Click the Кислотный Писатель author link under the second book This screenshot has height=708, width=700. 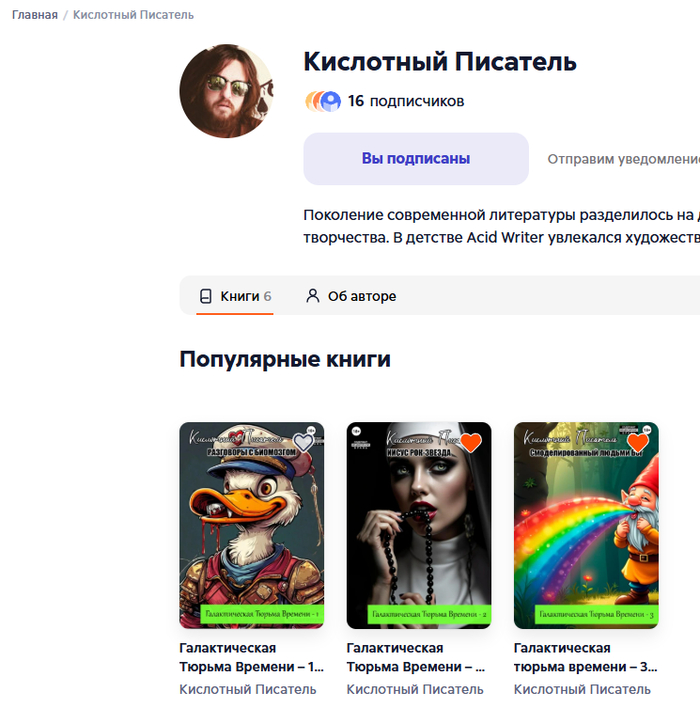[x=415, y=689]
